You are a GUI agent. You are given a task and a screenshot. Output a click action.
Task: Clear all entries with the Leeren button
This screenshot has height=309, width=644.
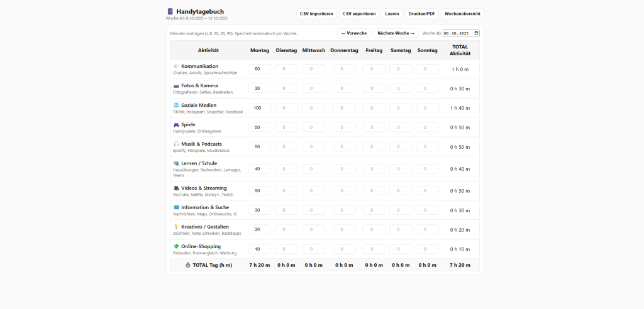(x=392, y=14)
